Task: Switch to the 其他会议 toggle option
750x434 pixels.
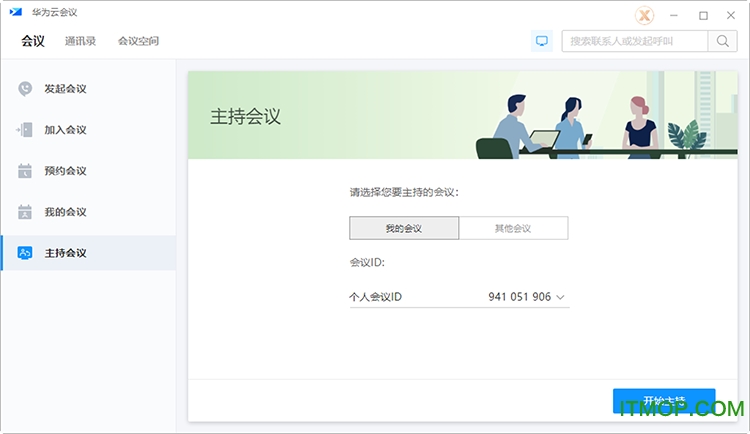Action: pyautogui.click(x=513, y=229)
